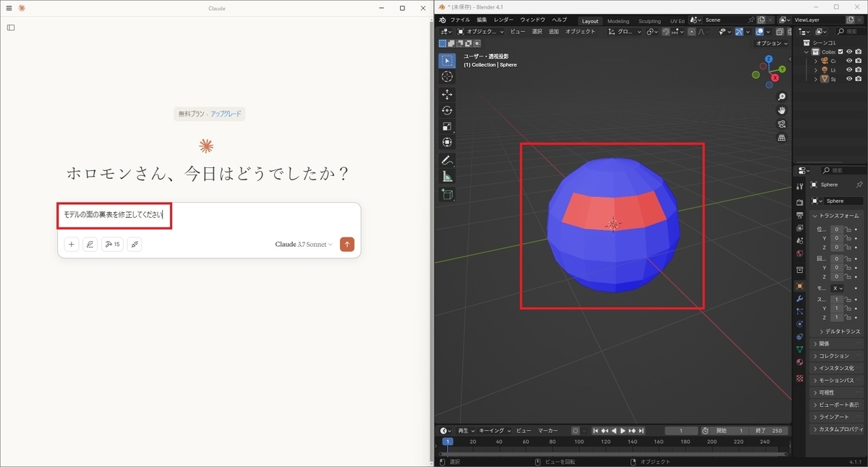Open the ファイル menu in Blender

(x=460, y=20)
